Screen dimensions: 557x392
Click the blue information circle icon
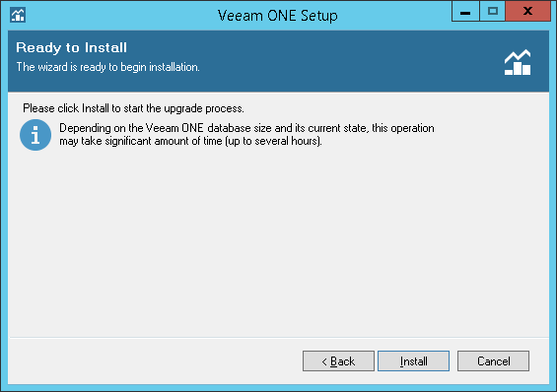point(35,135)
